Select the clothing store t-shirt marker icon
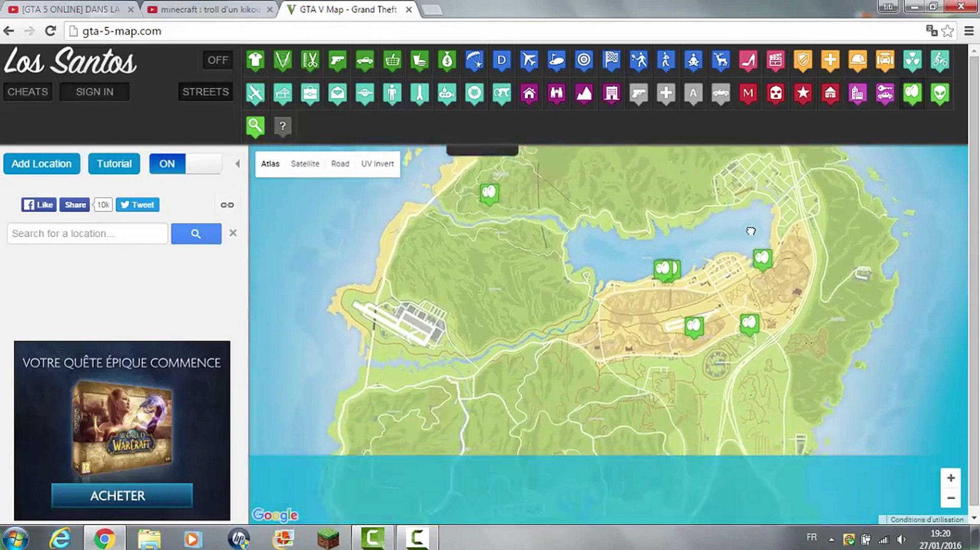 point(255,61)
